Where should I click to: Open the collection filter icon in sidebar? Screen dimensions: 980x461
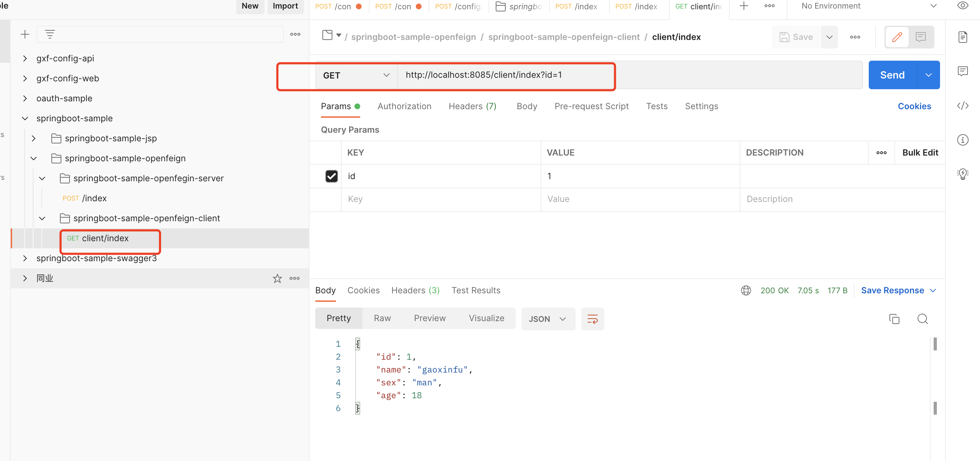pyautogui.click(x=51, y=34)
